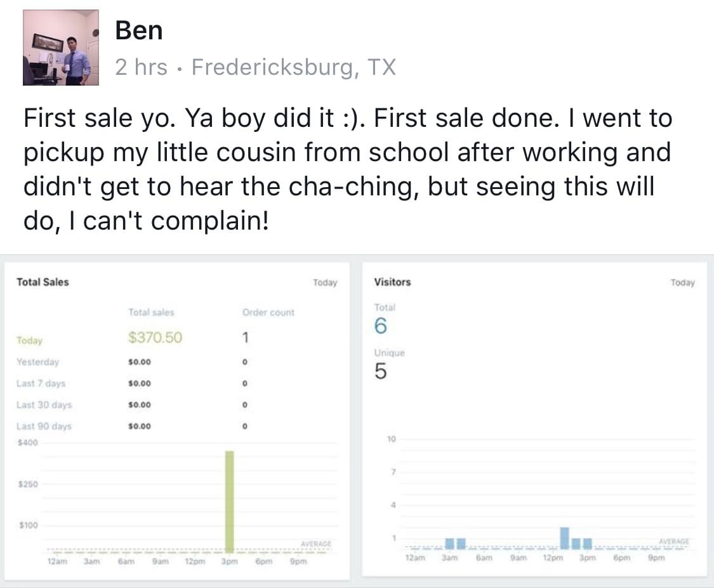
Task: Select the Yesterday sales row
Action: coord(37,362)
